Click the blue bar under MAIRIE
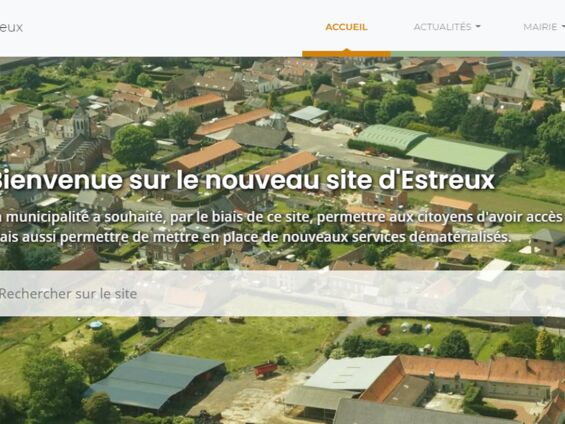The image size is (565, 424). click(x=533, y=54)
